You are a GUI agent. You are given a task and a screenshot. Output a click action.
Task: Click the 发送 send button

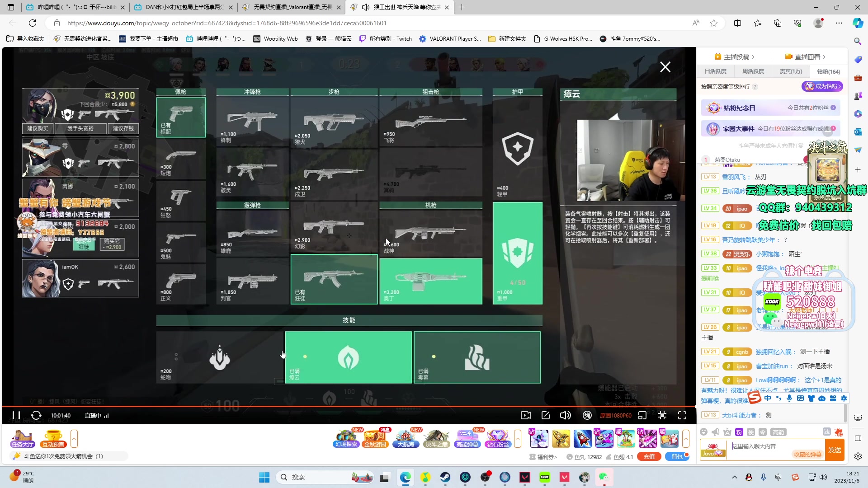pos(835,450)
